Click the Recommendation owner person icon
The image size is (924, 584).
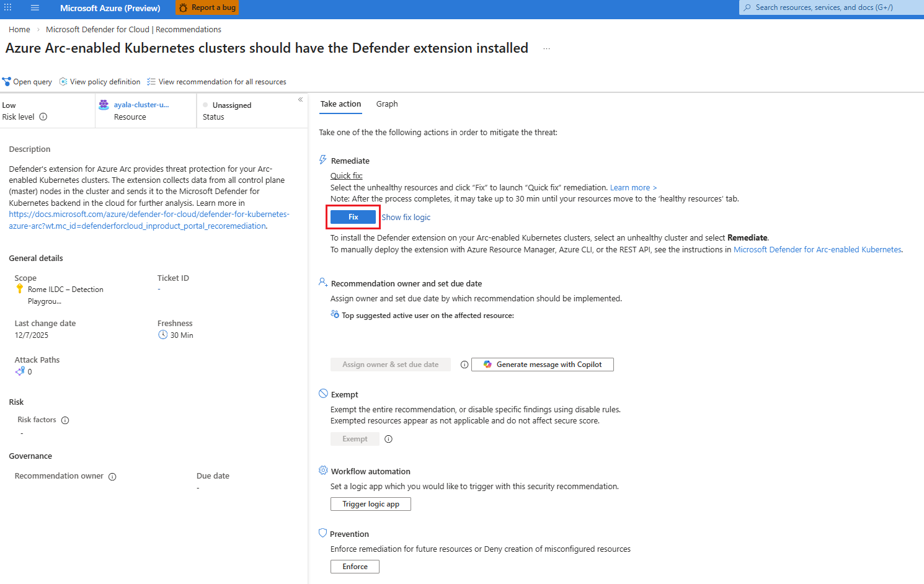pos(323,282)
